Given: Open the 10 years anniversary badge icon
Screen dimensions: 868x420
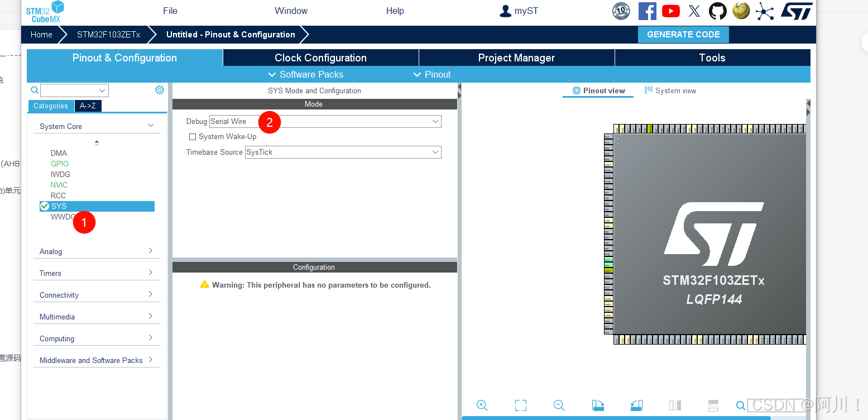Looking at the screenshot, I should [x=621, y=11].
